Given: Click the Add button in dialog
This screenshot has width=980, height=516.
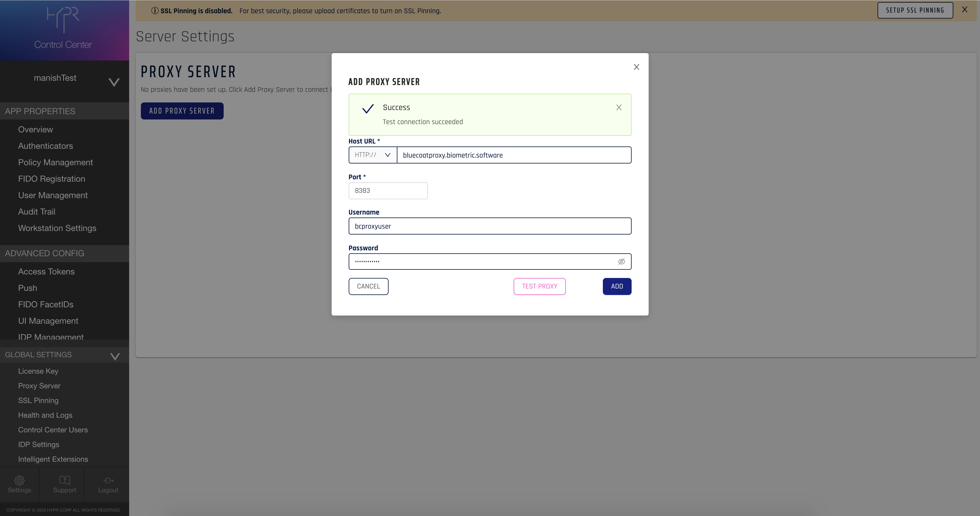Looking at the screenshot, I should pyautogui.click(x=617, y=286).
